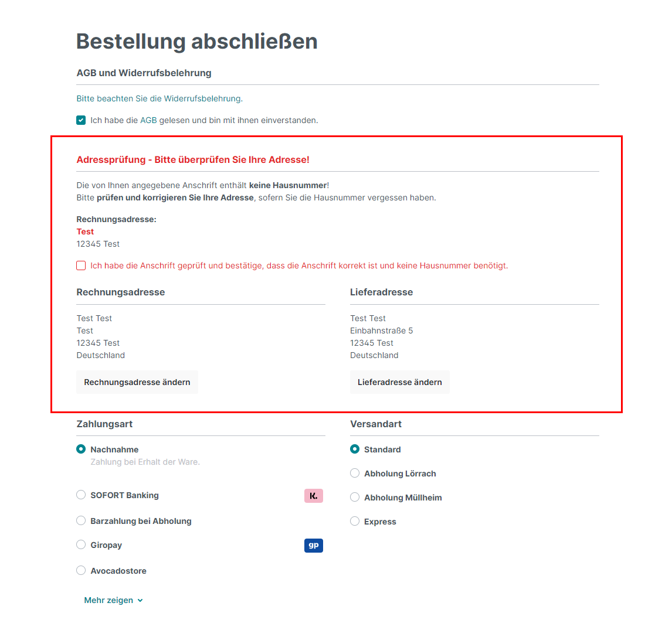Screen dimensions: 672x630
Task: Click the chevron next to Mehr zeigen
Action: click(140, 601)
